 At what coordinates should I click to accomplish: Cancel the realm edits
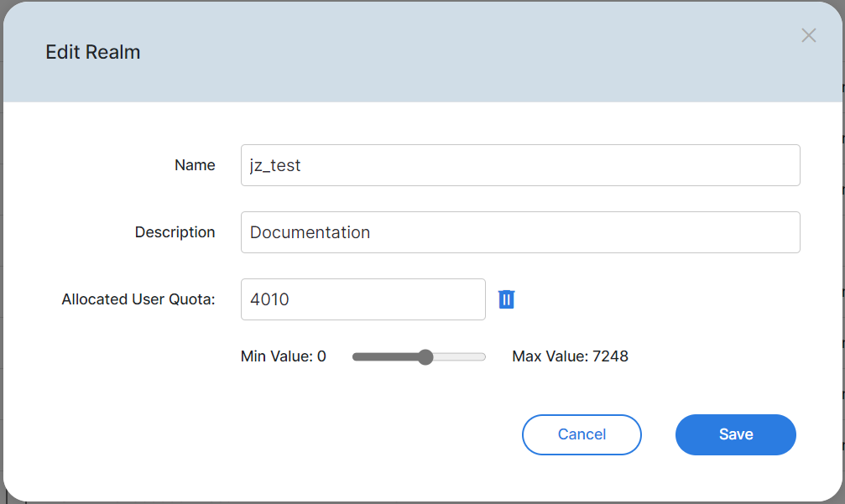point(582,434)
